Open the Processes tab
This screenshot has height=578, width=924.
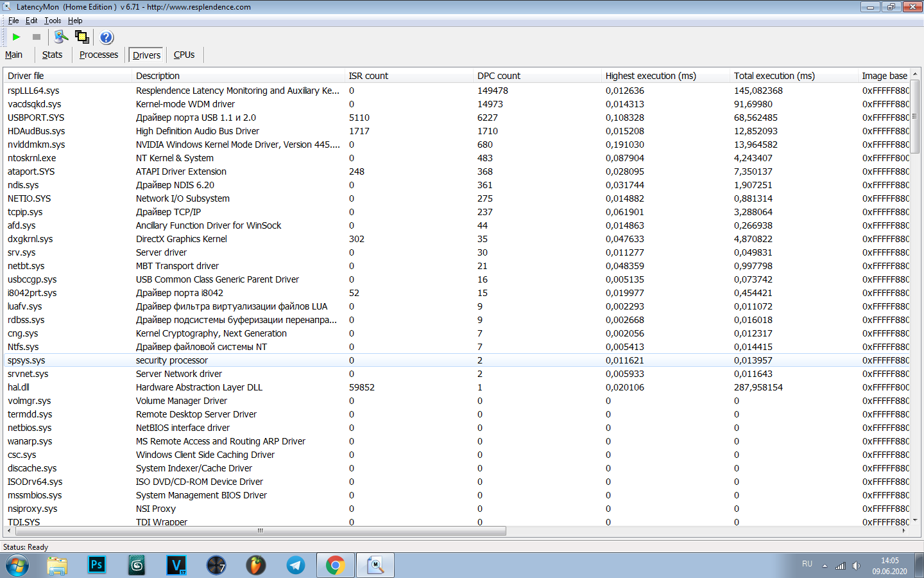coord(99,55)
